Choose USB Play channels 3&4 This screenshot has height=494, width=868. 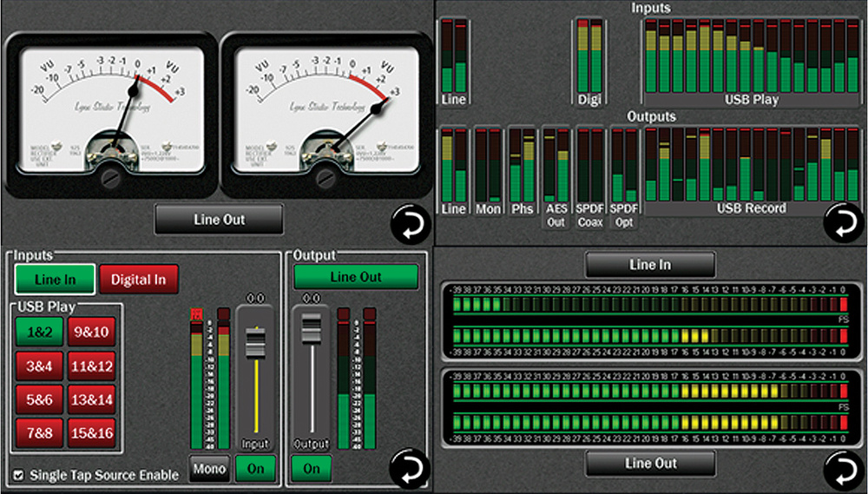click(36, 366)
